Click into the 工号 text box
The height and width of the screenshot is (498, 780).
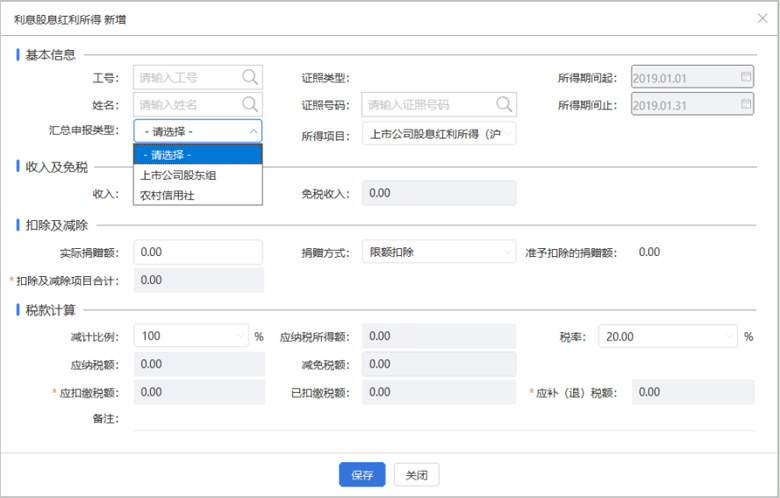[185, 77]
